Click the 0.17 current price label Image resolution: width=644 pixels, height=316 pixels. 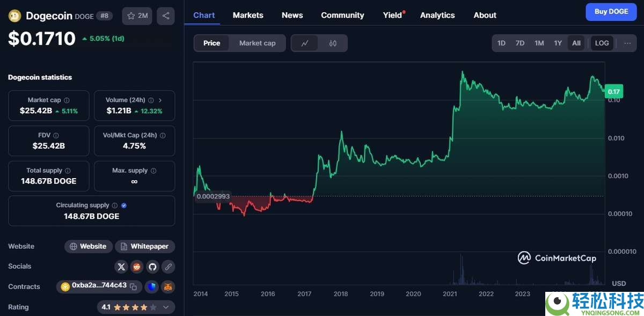coord(613,92)
